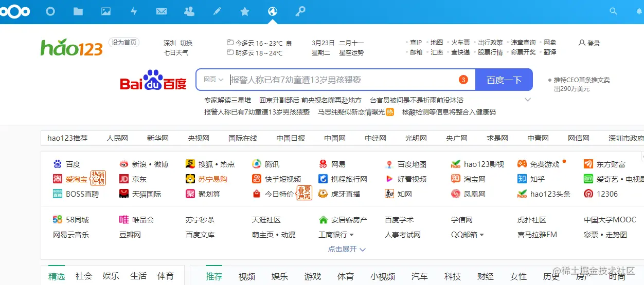Open 知乎 site link
Screen dimensions: 644x285
(531, 179)
